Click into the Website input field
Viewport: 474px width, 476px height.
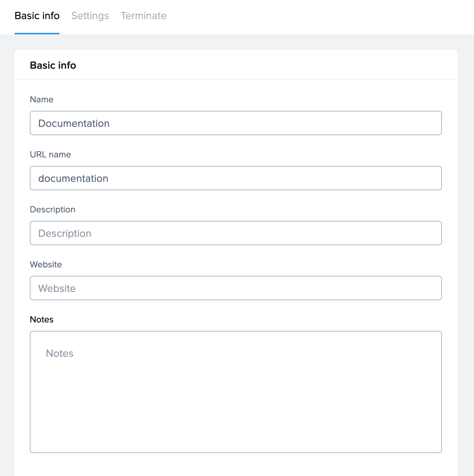[x=235, y=288]
